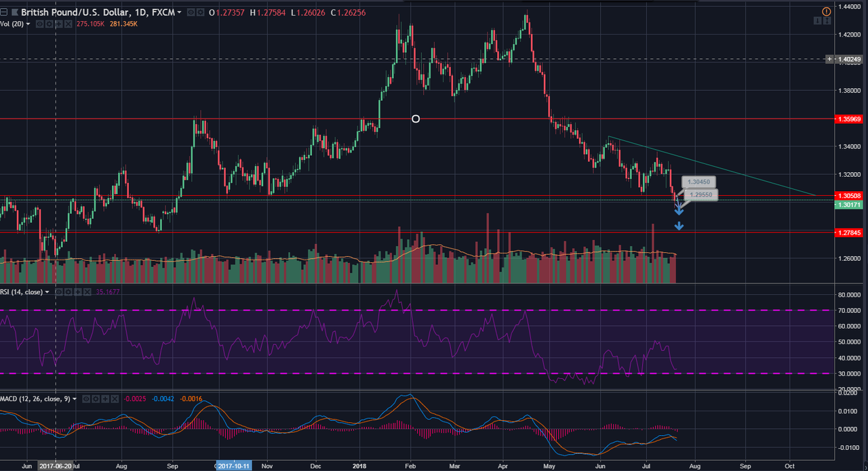Click the low price value 1.26026
The image size is (868, 471).
click(x=311, y=12)
